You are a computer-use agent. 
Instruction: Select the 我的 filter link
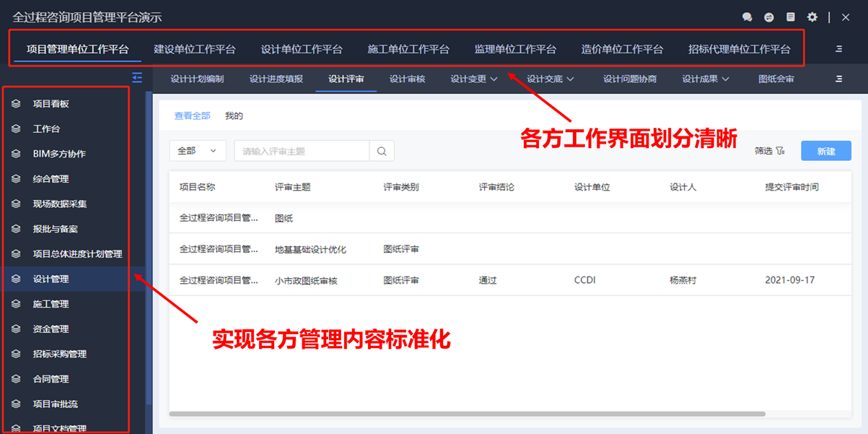point(234,116)
